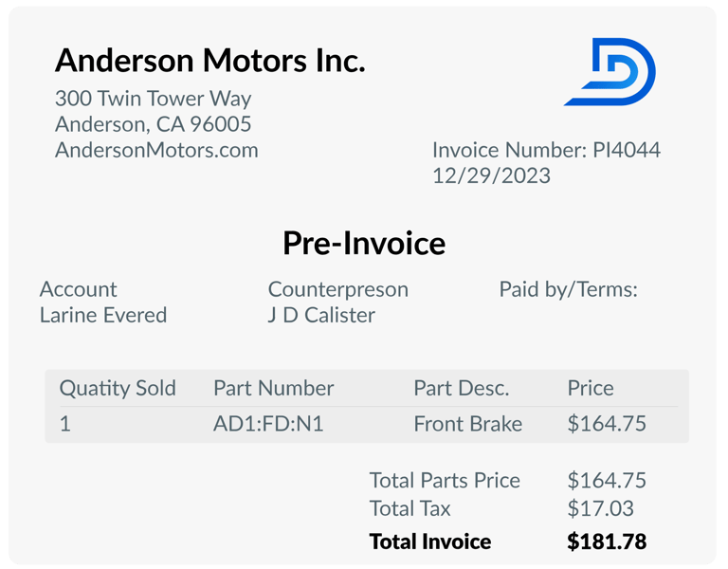This screenshot has height=569, width=728.
Task: Select part number AD1:FD:N1 cell
Action: click(268, 424)
